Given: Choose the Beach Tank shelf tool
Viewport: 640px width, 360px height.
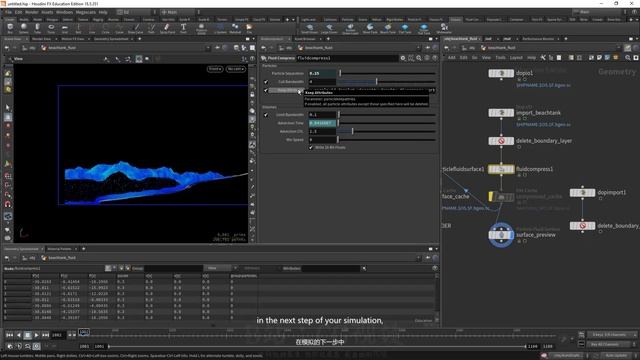Looking at the screenshot, I should (x=388, y=29).
